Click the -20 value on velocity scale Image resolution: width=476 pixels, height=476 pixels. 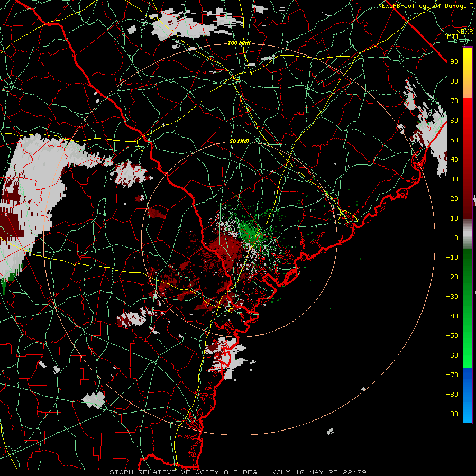pos(452,277)
